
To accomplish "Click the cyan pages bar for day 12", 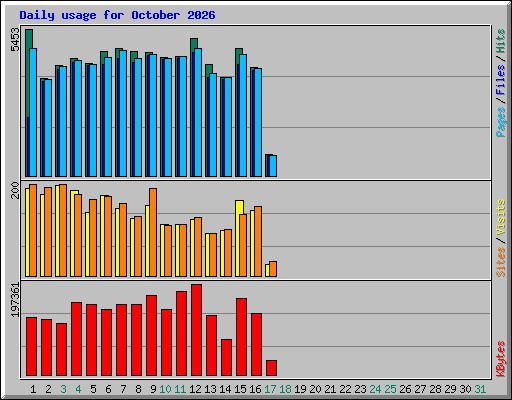I will tap(198, 113).
